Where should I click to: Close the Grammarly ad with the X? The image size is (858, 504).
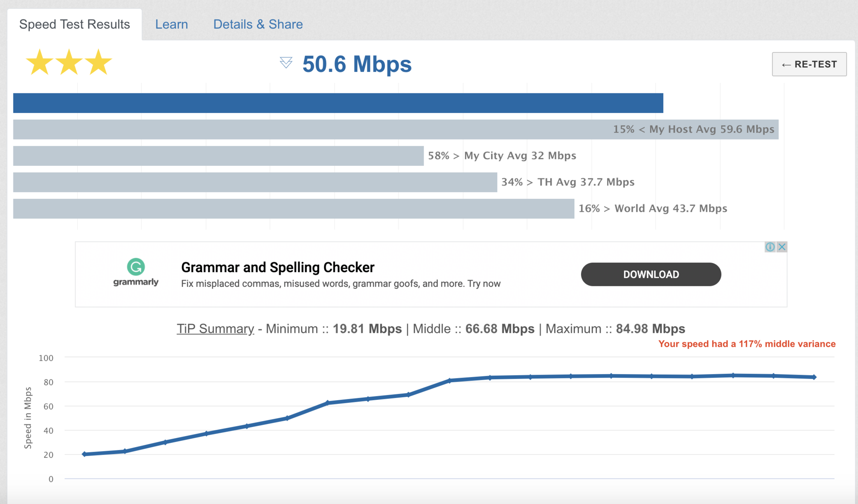click(782, 247)
